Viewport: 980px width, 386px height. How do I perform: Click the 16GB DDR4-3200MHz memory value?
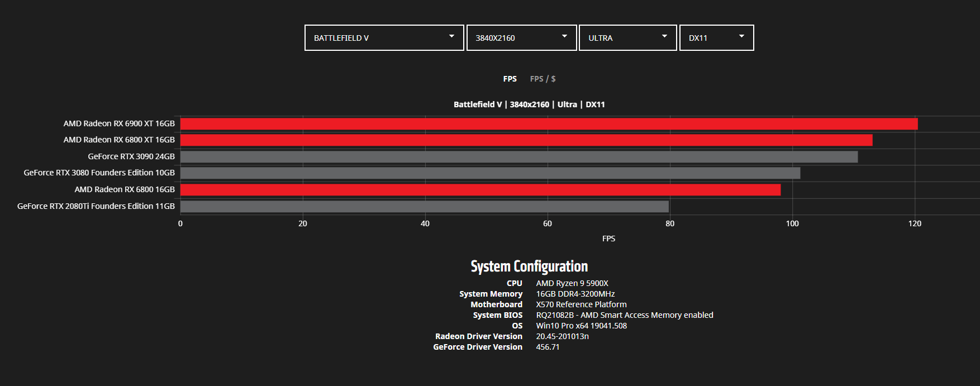point(575,294)
